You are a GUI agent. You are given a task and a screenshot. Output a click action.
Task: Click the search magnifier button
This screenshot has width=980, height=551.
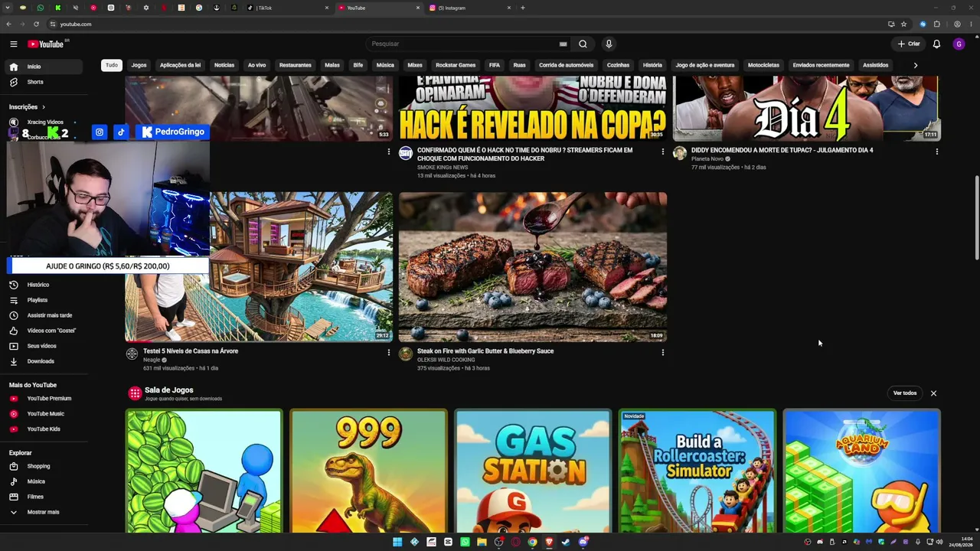coord(583,44)
